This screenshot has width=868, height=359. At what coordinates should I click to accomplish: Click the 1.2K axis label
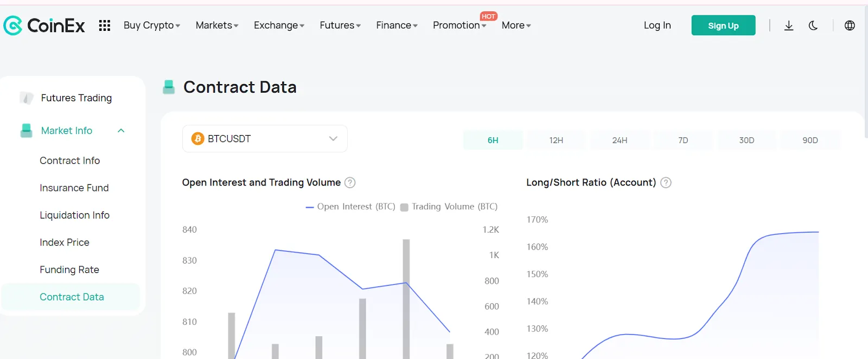[490, 229]
